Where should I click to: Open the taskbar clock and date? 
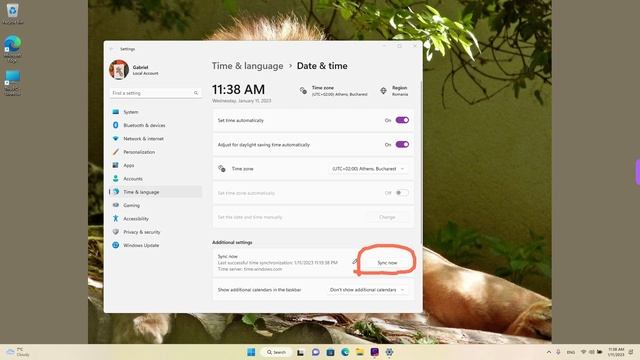pos(616,352)
